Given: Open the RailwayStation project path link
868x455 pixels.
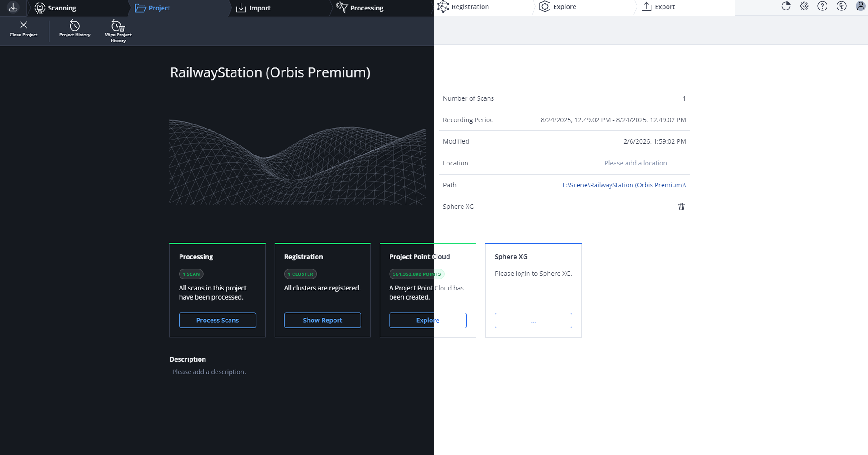Looking at the screenshot, I should (x=624, y=185).
